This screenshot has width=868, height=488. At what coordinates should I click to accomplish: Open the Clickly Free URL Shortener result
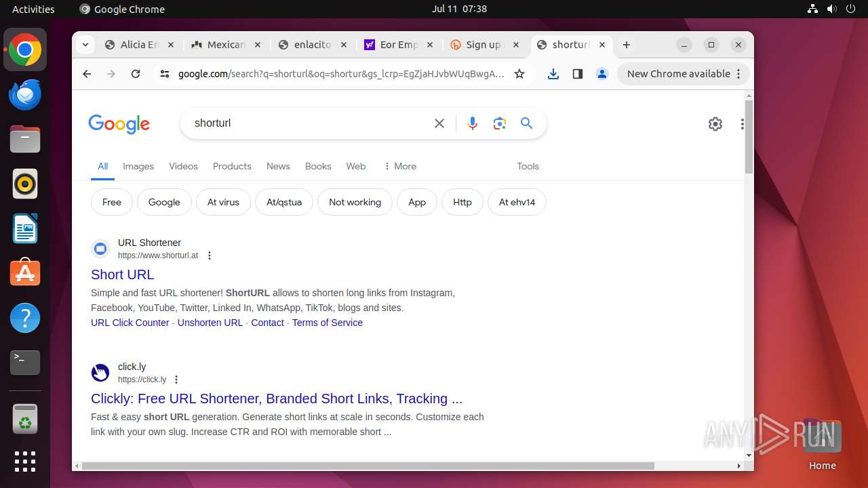click(x=277, y=399)
